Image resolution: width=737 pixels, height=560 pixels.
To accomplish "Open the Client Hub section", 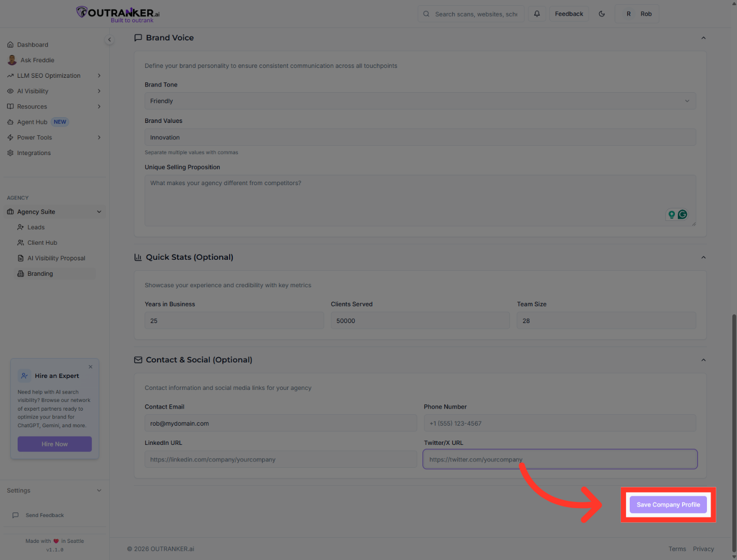I will click(42, 242).
